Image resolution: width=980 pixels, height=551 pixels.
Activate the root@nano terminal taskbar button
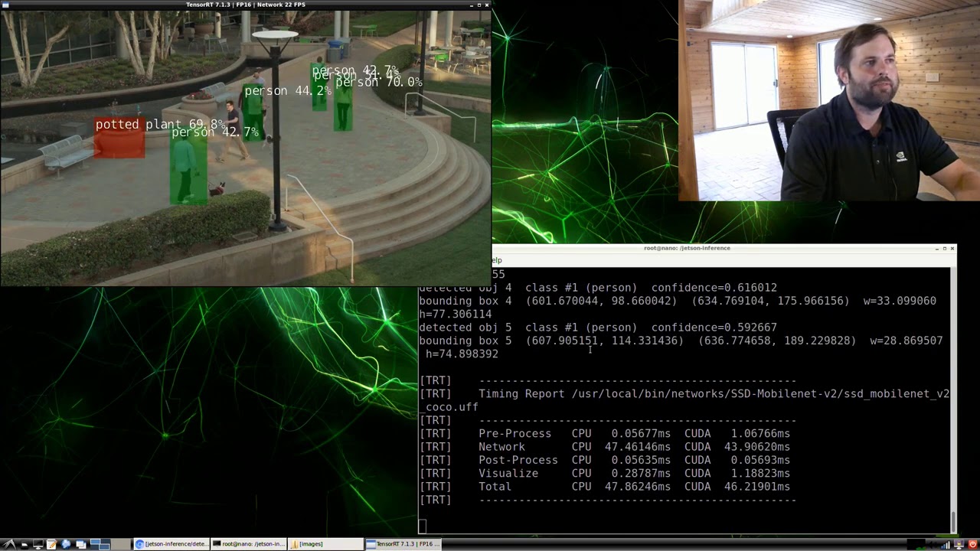pos(249,544)
